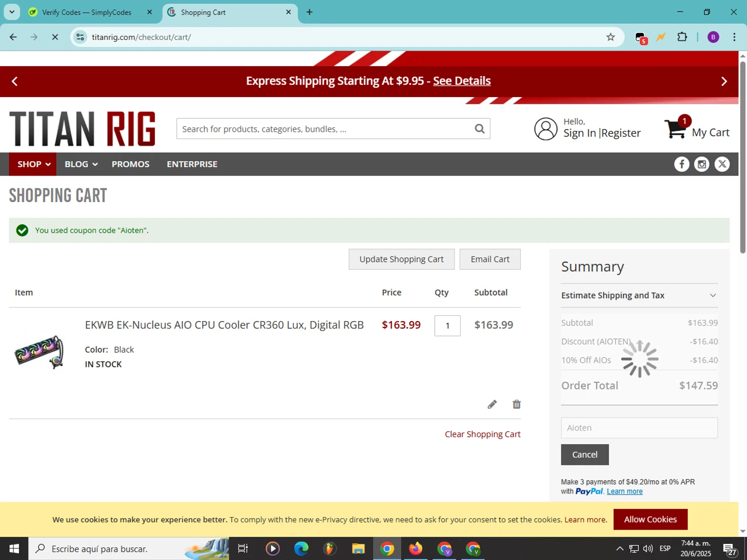Open PayPal Learn more link
The image size is (747, 560).
(624, 491)
